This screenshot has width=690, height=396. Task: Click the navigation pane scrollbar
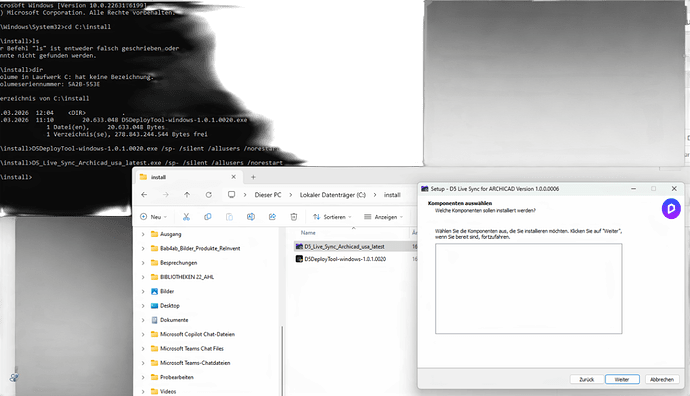[x=282, y=361]
